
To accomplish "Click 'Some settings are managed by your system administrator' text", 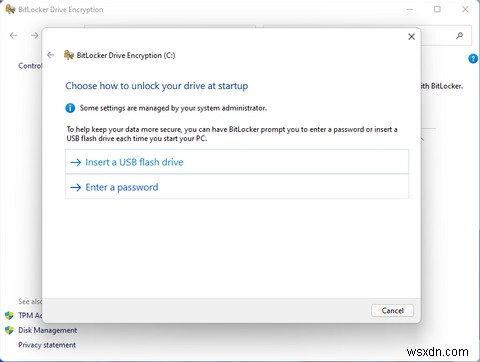I will tap(173, 108).
